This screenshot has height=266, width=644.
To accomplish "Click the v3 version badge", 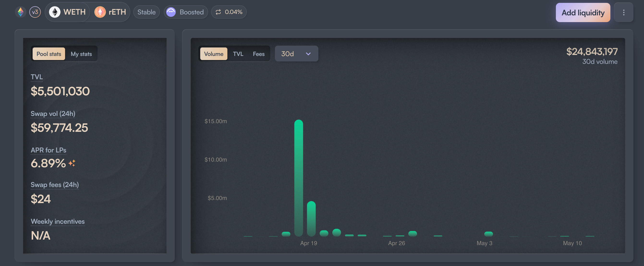I will tap(35, 12).
